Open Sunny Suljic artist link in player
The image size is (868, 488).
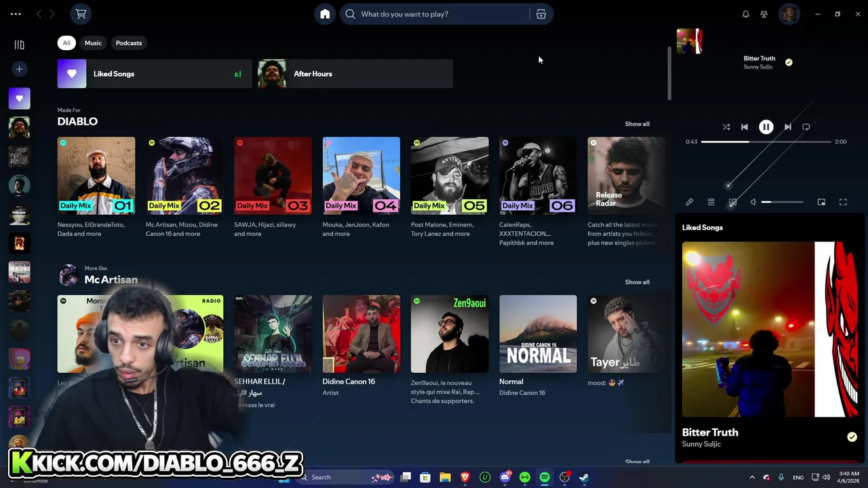pos(757,66)
